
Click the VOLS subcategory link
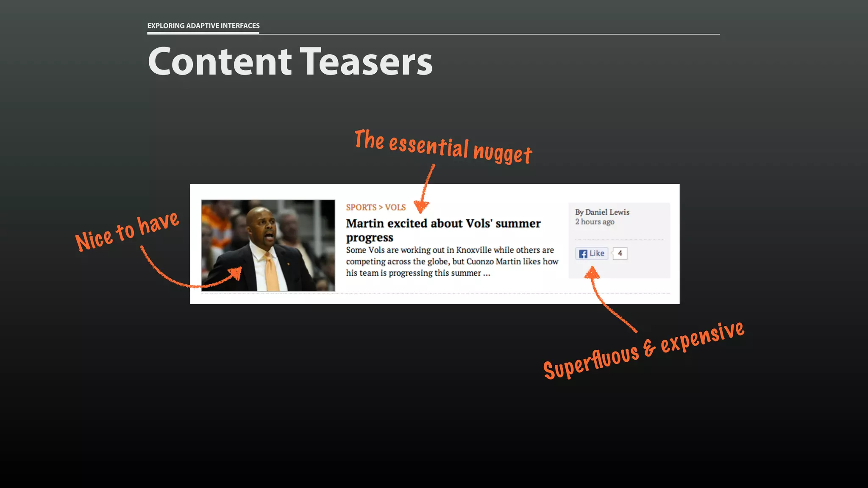pos(395,207)
